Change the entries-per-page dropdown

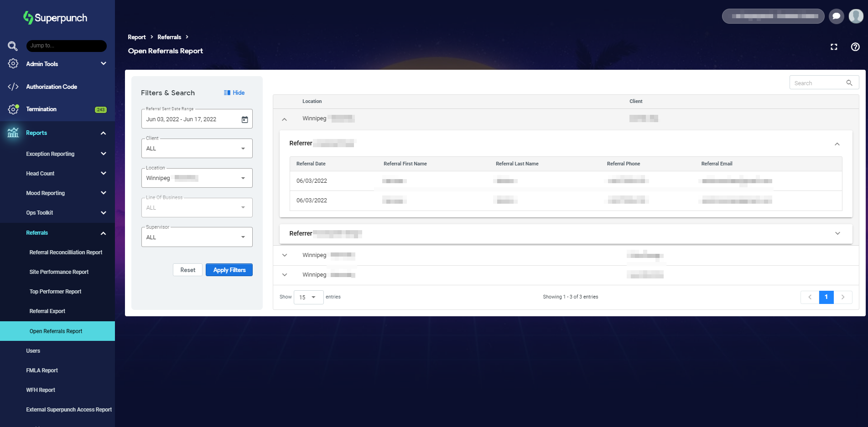(x=308, y=297)
